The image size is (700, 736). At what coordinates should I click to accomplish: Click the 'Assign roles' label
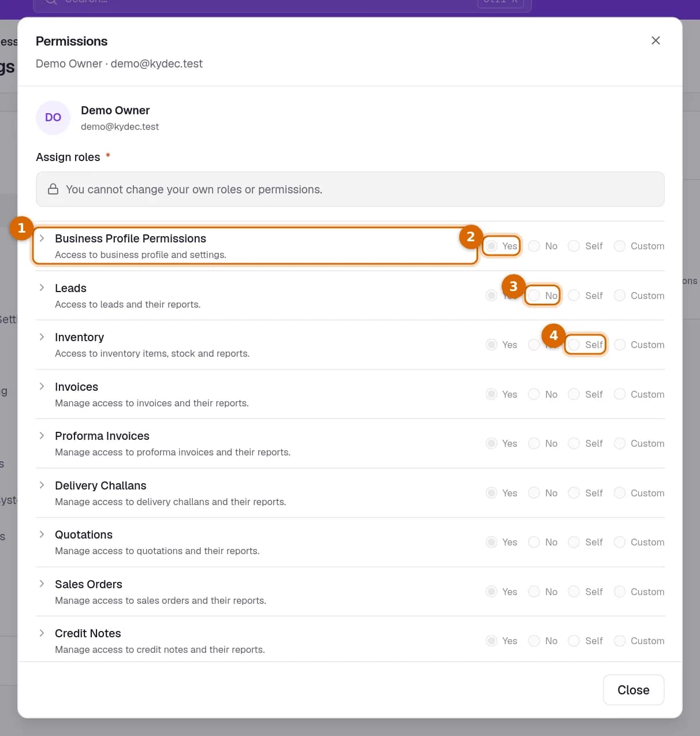point(68,157)
